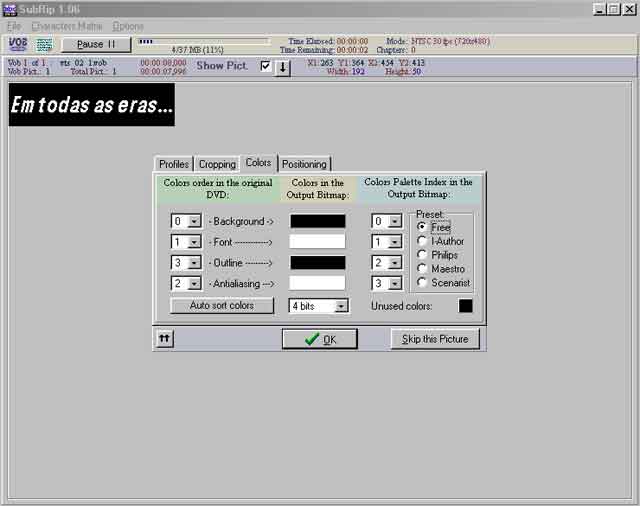640x506 pixels.
Task: Click the Antialiasing output color swatch
Action: pyautogui.click(x=318, y=283)
